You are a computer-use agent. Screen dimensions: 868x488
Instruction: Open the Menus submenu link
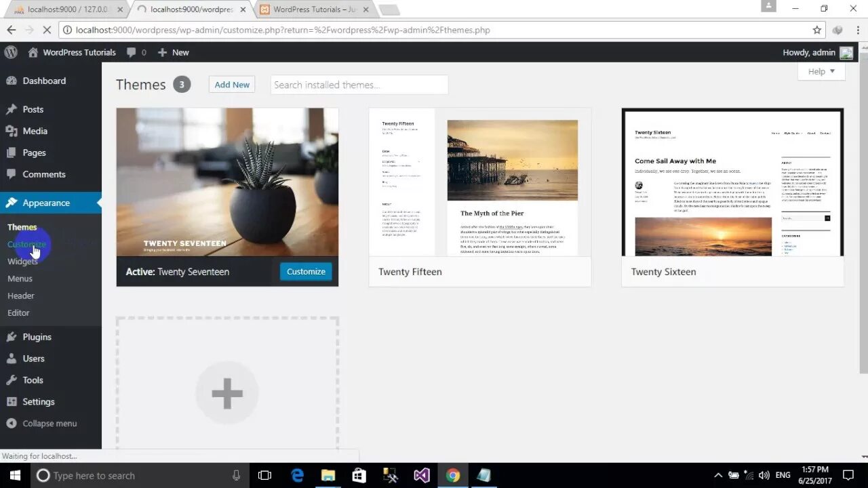pos(20,279)
